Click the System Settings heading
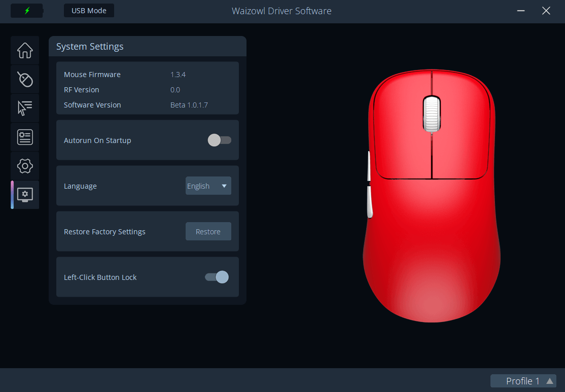Screen dimensions: 565x392 [x=90, y=47]
